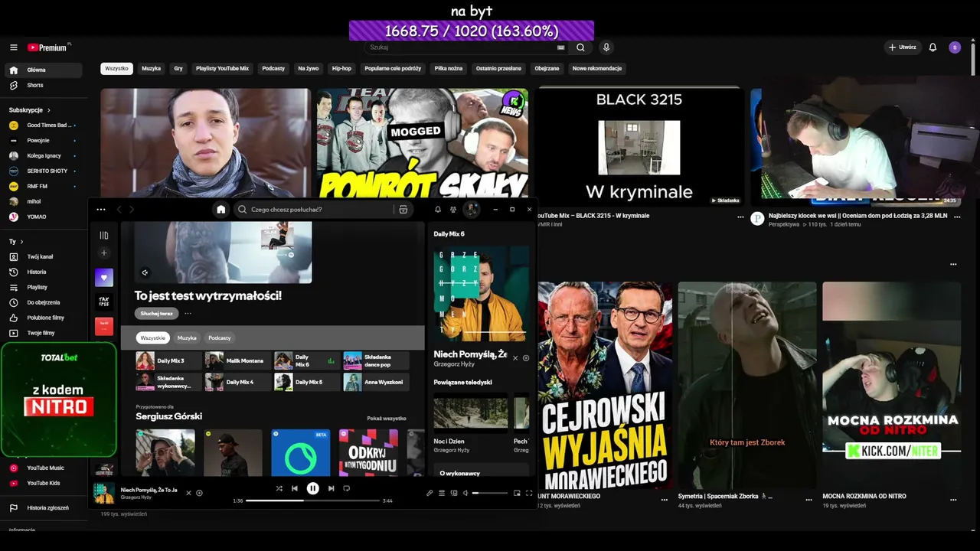Open options menu for BLACK 3215 mix video
This screenshot has width=980, height=551.
tap(740, 217)
